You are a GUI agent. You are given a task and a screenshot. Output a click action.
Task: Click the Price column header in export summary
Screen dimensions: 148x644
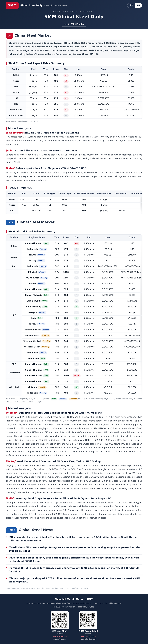(x=56, y=69)
